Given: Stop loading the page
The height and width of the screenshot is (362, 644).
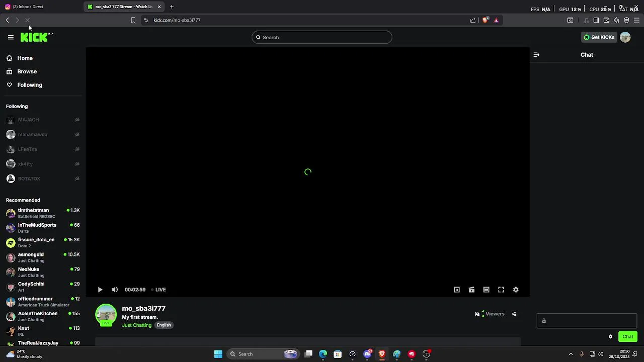Looking at the screenshot, I should click(28, 20).
